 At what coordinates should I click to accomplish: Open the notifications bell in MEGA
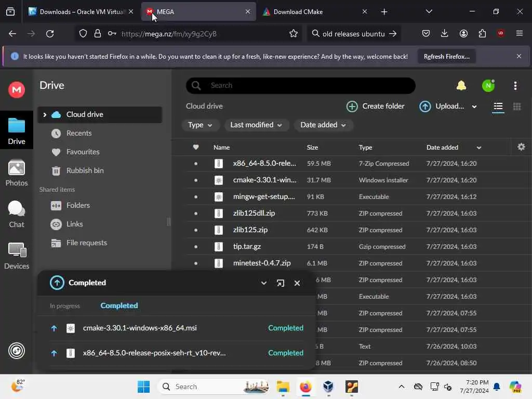coord(461,86)
